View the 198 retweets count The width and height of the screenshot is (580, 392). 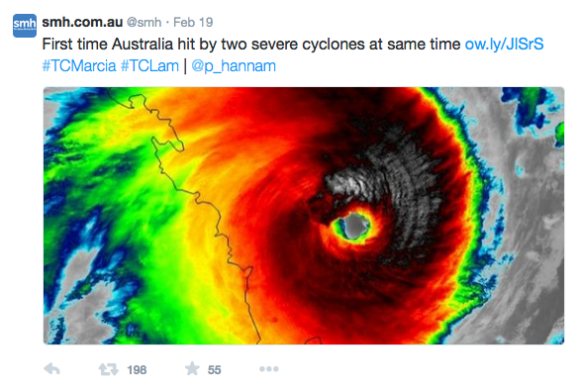(137, 370)
